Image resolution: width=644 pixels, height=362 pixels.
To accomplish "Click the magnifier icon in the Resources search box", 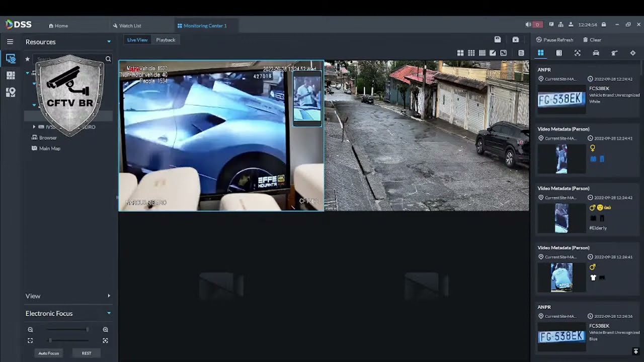I will pyautogui.click(x=108, y=59).
